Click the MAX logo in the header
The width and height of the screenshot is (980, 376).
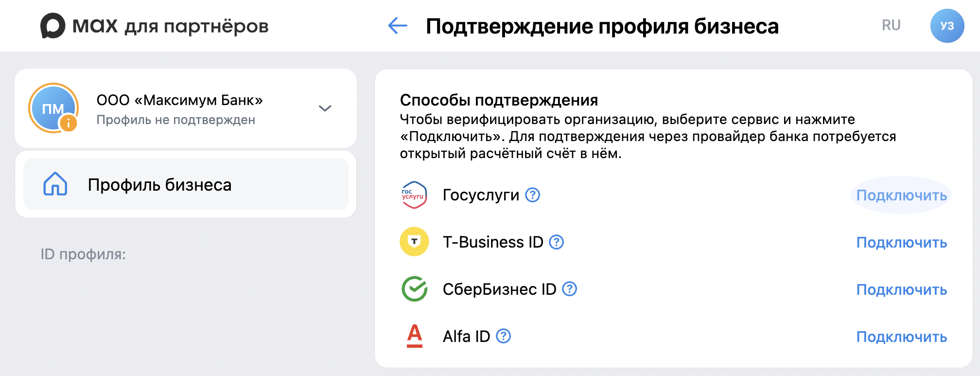(54, 26)
